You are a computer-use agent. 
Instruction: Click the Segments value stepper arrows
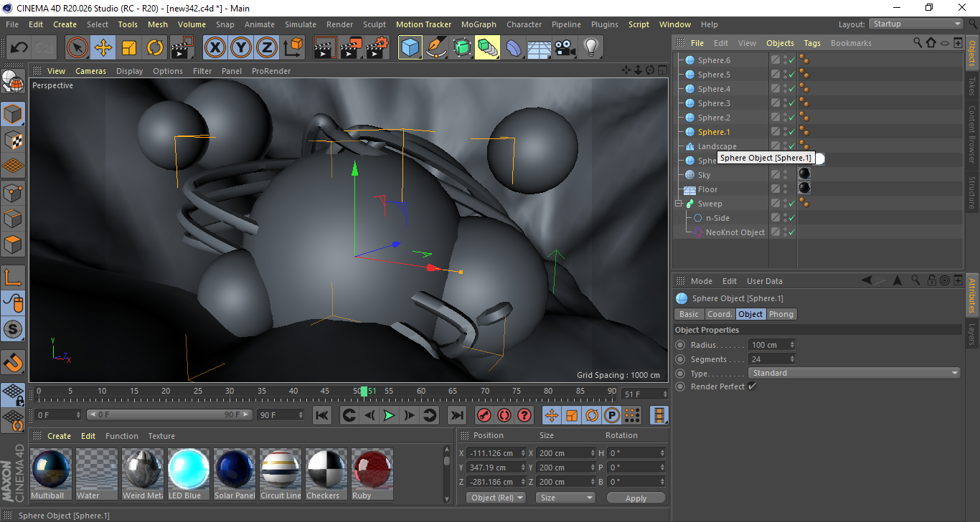tap(792, 359)
